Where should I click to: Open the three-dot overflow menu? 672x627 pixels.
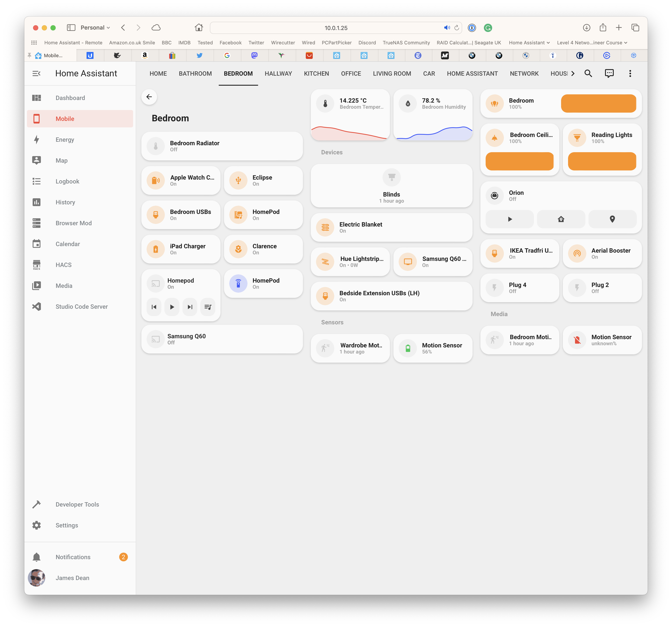coord(630,73)
